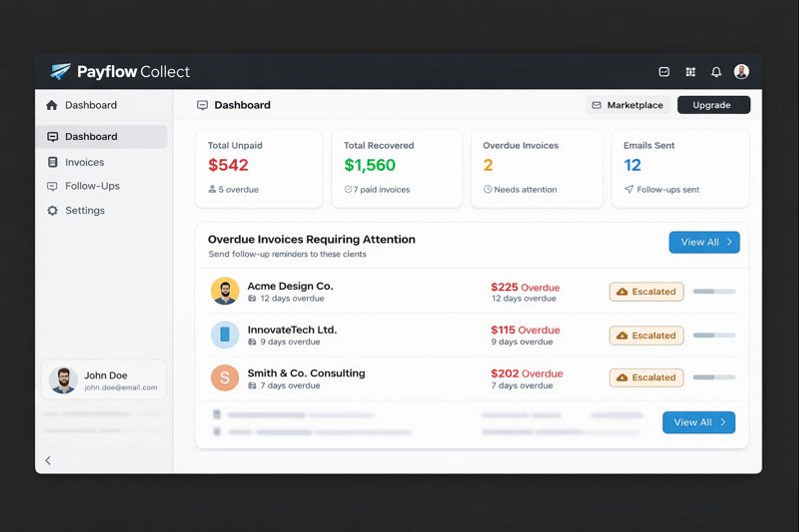Click the Follow-Ups chat icon
This screenshot has width=799, height=532.
coord(52,186)
